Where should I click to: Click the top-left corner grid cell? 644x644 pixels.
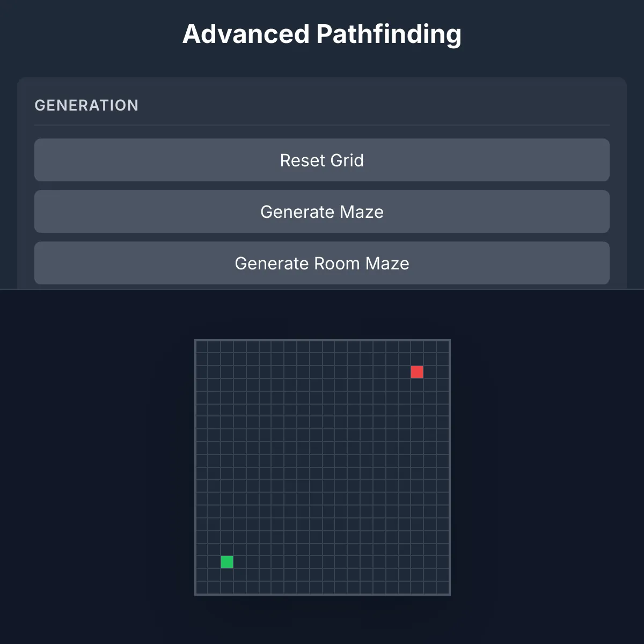pos(202,347)
